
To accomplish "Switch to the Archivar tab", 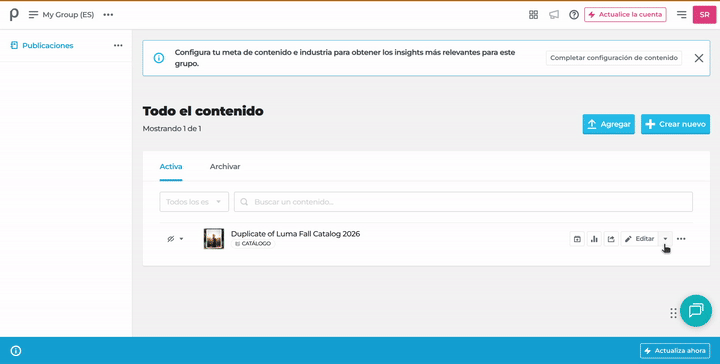I will tap(225, 167).
